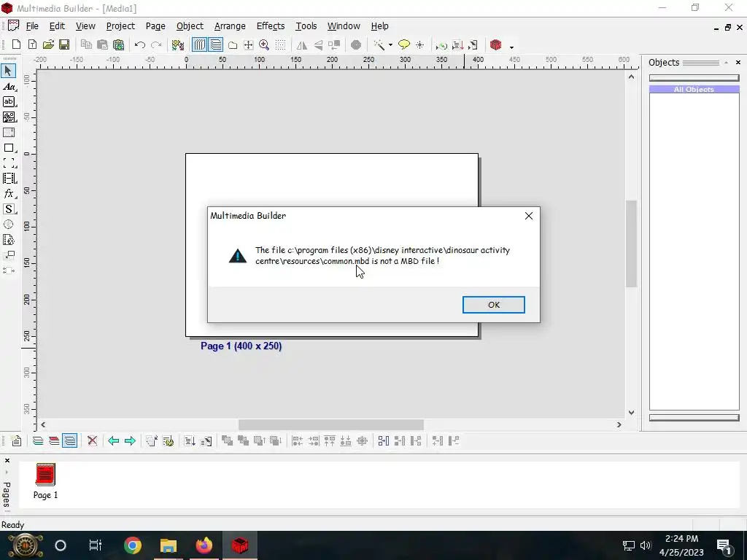This screenshot has width=747, height=560.
Task: Open dropdown arrow next to red cube
Action: 511,47
